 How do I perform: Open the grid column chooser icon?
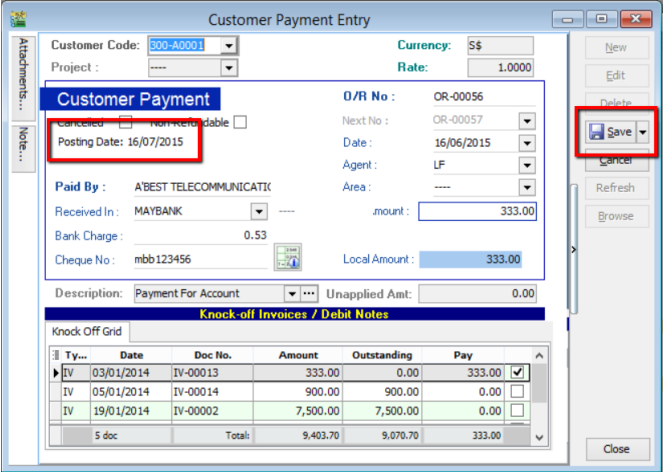click(x=57, y=355)
